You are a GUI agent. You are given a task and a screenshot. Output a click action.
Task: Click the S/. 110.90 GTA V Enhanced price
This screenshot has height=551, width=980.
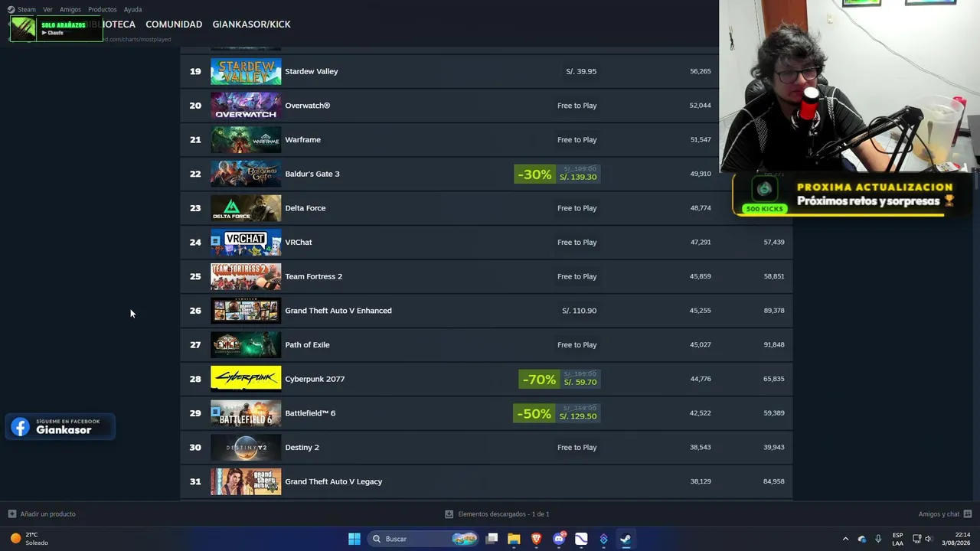[579, 311]
